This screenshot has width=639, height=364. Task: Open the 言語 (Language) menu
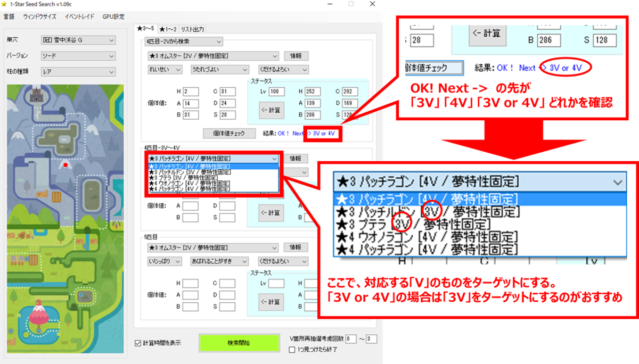(x=9, y=16)
